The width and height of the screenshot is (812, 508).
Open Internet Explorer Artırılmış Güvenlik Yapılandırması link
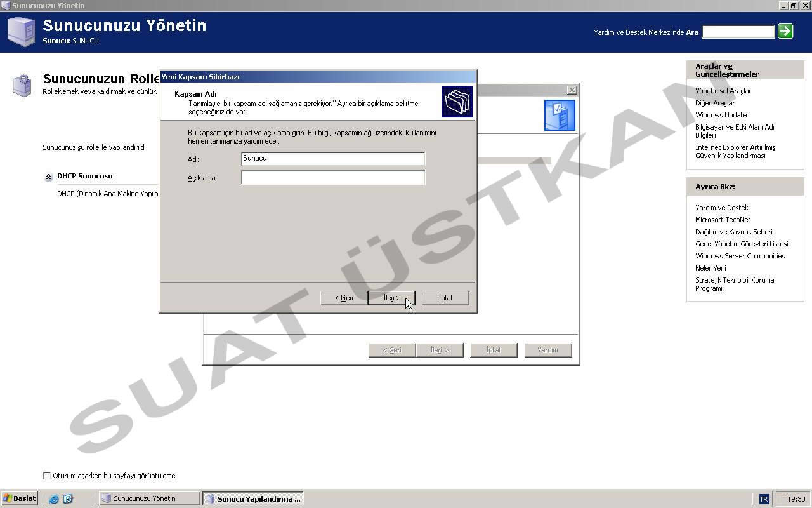[x=735, y=151]
